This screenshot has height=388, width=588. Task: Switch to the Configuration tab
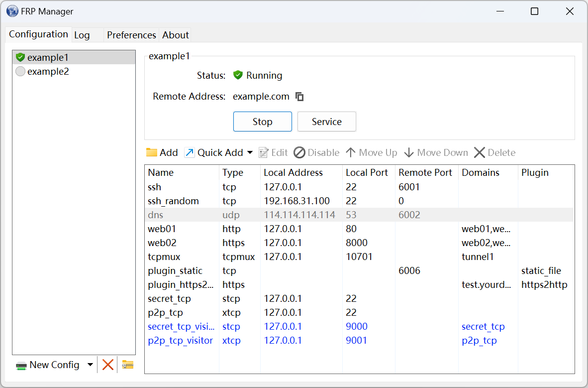[38, 34]
